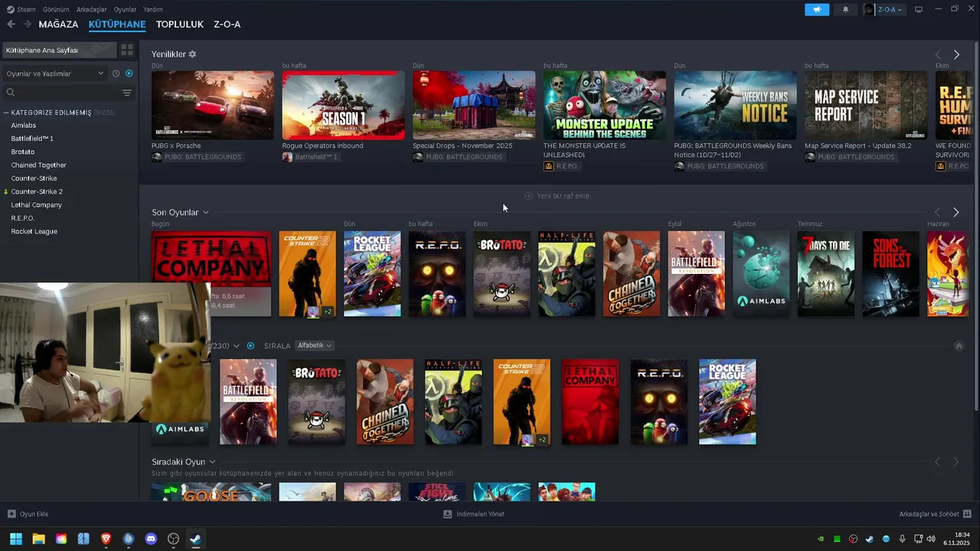Open the Oyunlar ve Yazılımlar dropdown

tap(55, 73)
